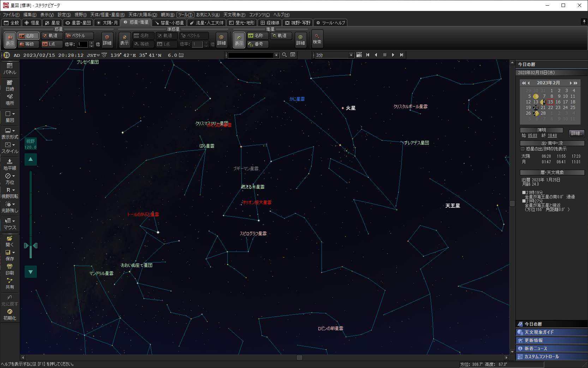
Task: Click the magnifier search icon beside combo box
Action: [x=284, y=55]
